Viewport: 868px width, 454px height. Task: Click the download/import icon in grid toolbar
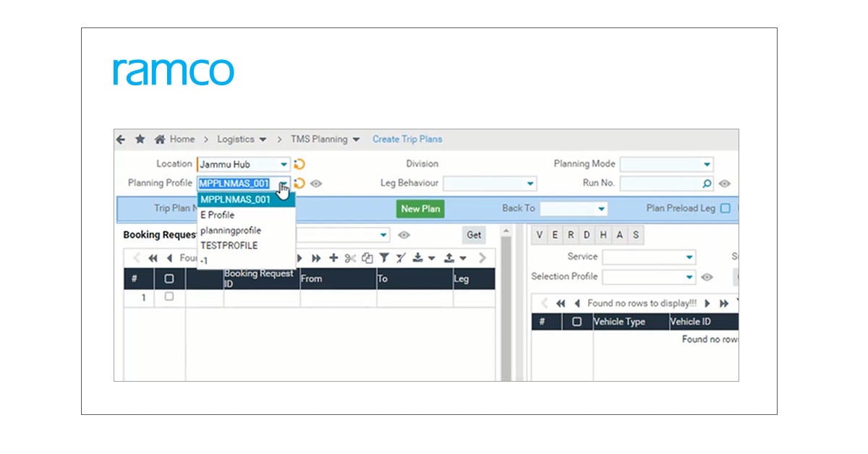point(418,258)
